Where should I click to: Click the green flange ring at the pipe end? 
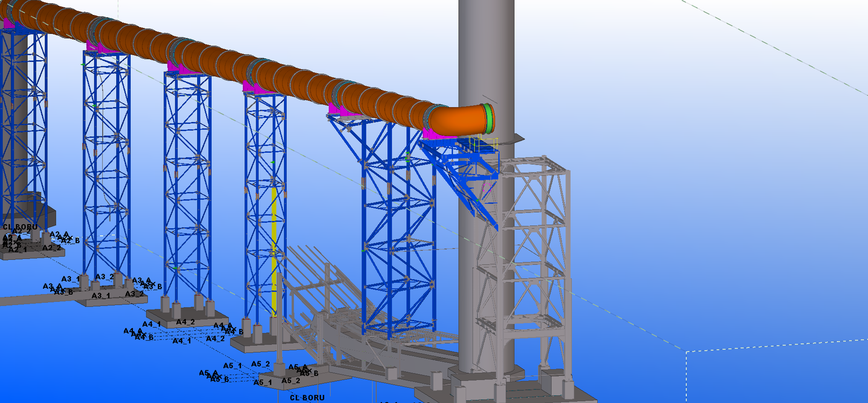click(488, 118)
